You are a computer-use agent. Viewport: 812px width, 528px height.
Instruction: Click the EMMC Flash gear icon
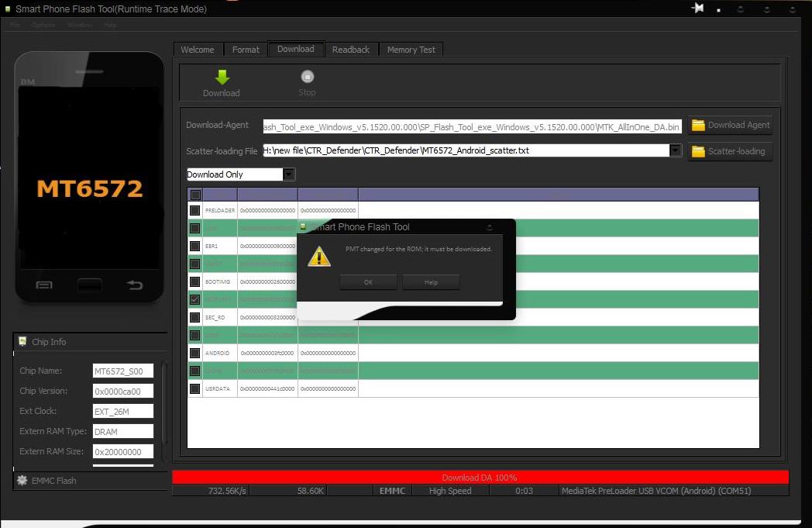click(22, 481)
